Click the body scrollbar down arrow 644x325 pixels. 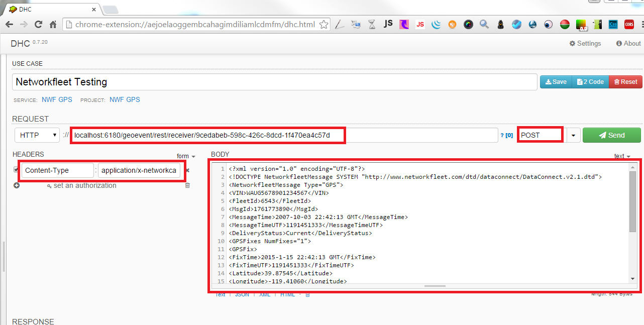pos(632,278)
